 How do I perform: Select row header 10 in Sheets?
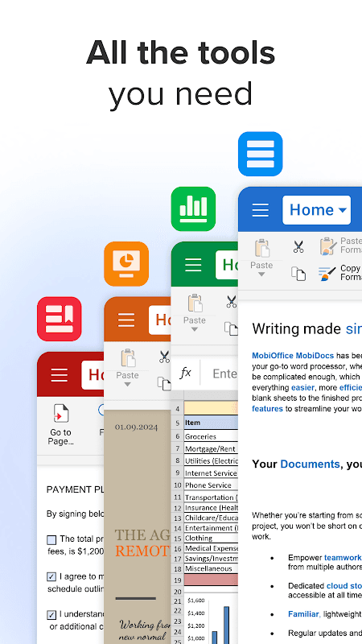pyautogui.click(x=177, y=485)
